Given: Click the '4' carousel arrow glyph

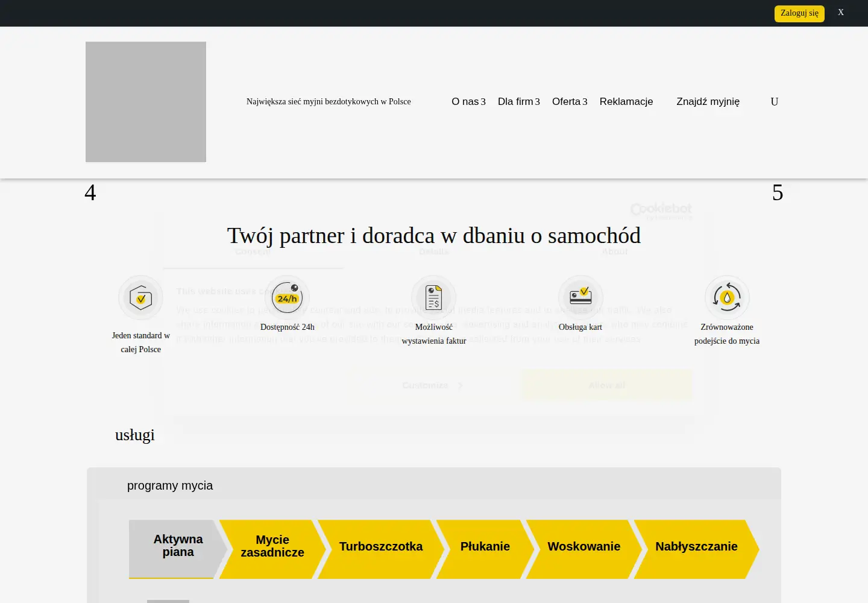Looking at the screenshot, I should [x=90, y=192].
